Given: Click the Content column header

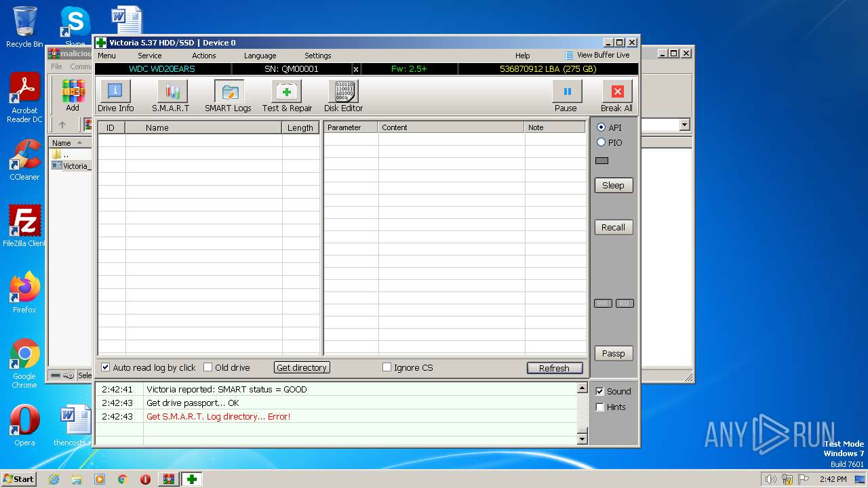Looking at the screenshot, I should [451, 127].
